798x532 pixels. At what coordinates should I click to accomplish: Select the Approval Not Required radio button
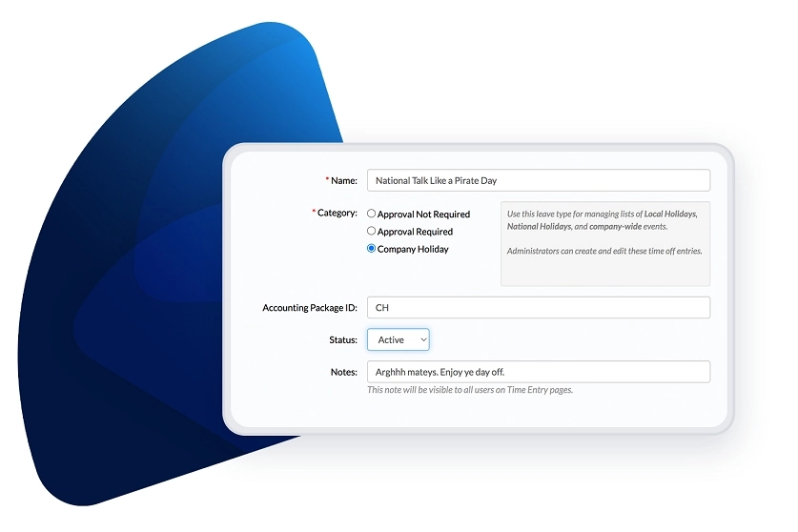372,215
